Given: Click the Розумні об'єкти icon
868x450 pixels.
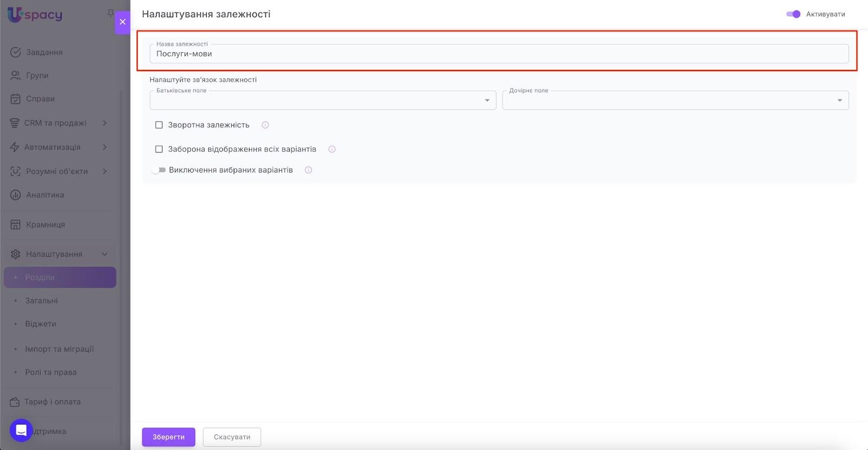Looking at the screenshot, I should (16, 171).
